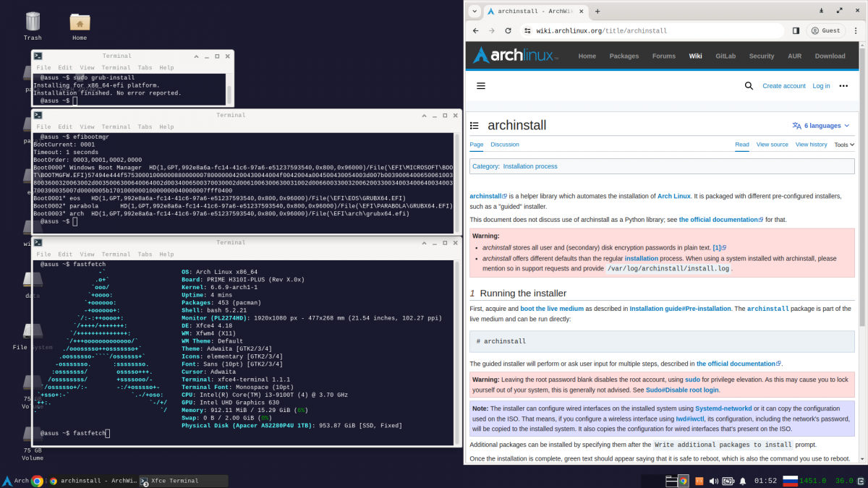The width and height of the screenshot is (868, 488).
Task: Click the browser address bar
Action: [x=651, y=31]
